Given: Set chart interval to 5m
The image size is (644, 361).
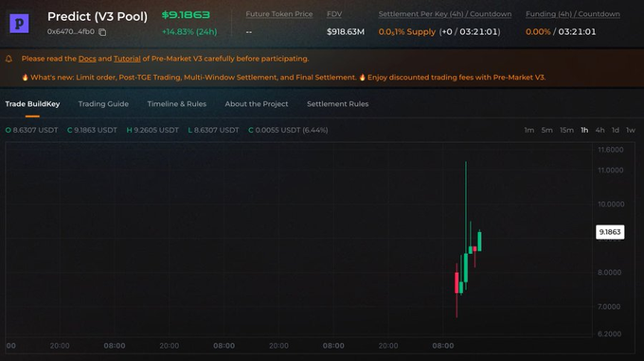Looking at the screenshot, I should click(546, 130).
